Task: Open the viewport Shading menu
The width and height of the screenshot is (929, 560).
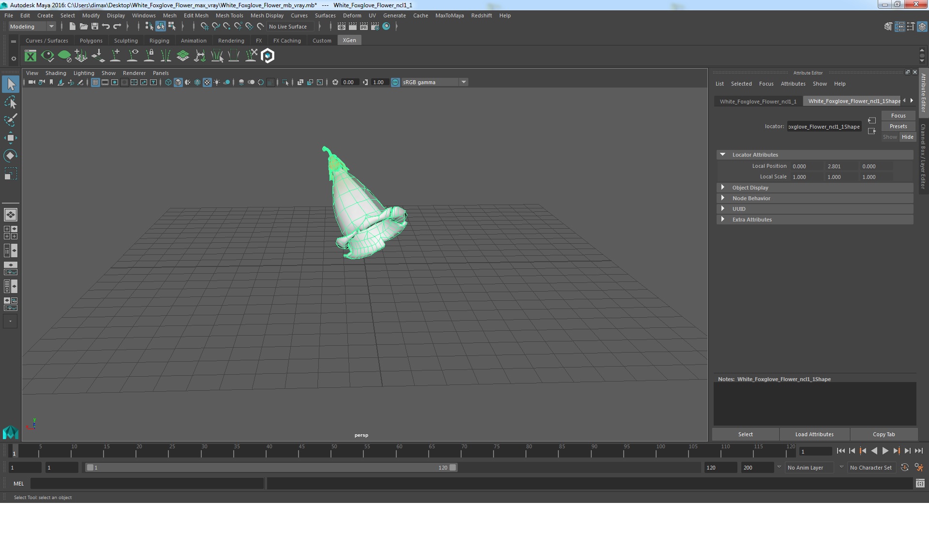Action: point(56,73)
